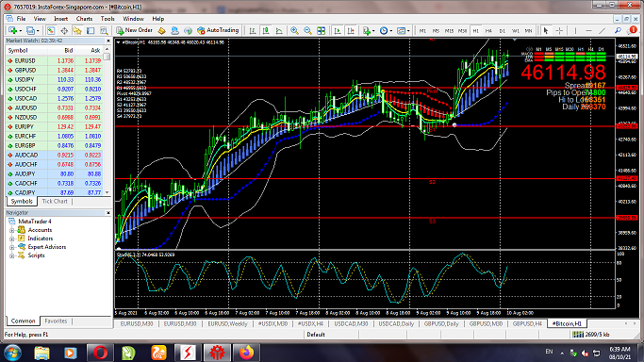The image size is (644, 362).
Task: Open the Profiles toolbar icon
Action: [30, 30]
